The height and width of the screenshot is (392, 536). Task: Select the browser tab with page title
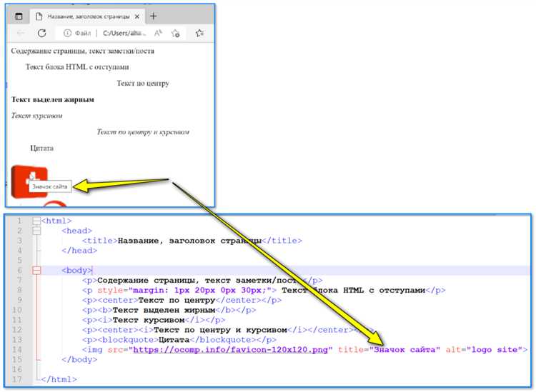coord(87,16)
